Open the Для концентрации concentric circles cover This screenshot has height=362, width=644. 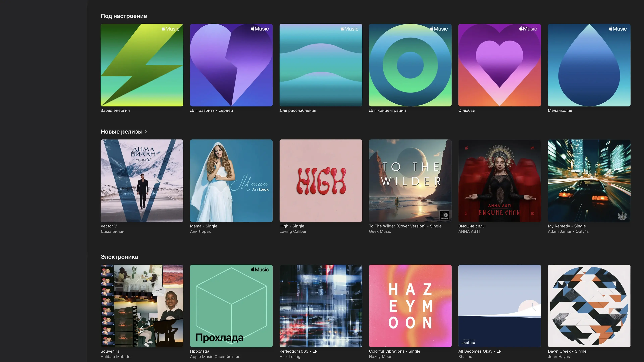pyautogui.click(x=410, y=65)
